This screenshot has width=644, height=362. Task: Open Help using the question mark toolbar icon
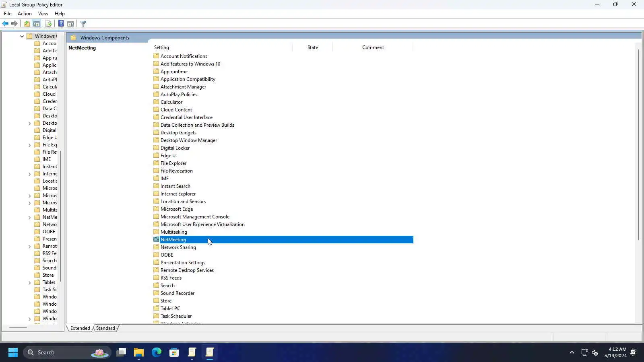61,24
